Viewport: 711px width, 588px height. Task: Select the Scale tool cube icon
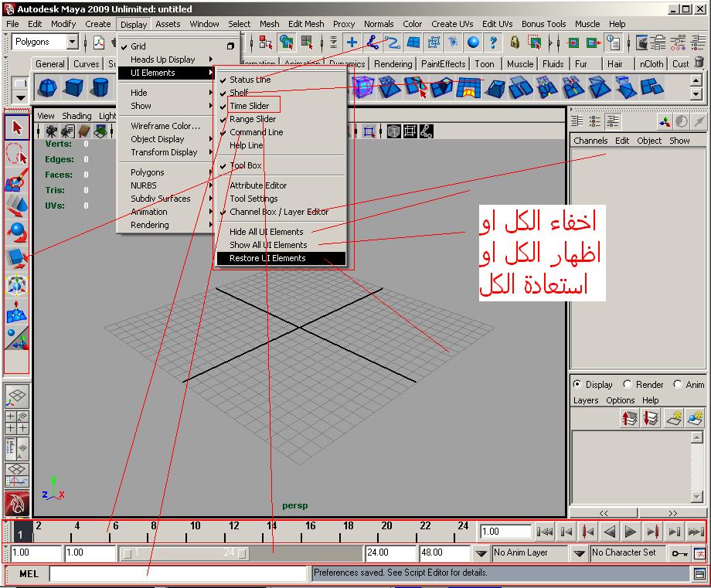pos(17,259)
